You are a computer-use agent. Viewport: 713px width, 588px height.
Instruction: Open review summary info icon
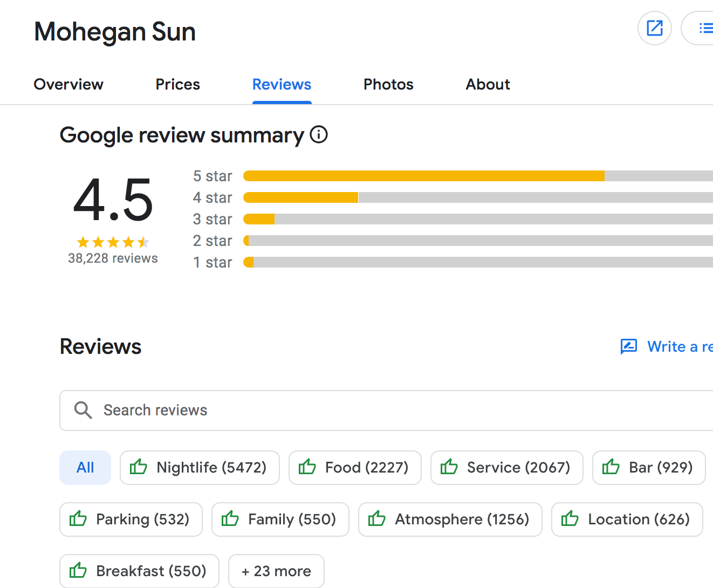coord(319,134)
